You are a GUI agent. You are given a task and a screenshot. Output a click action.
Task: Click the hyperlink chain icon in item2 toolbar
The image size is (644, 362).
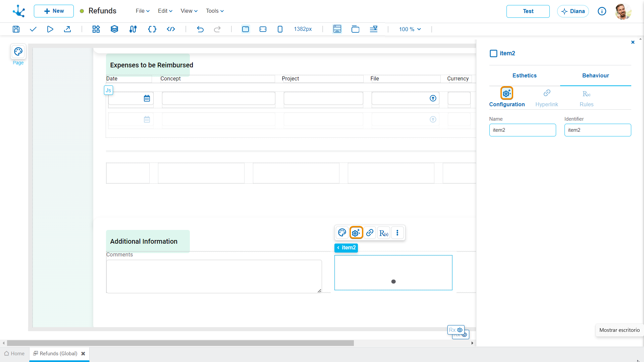pyautogui.click(x=370, y=233)
